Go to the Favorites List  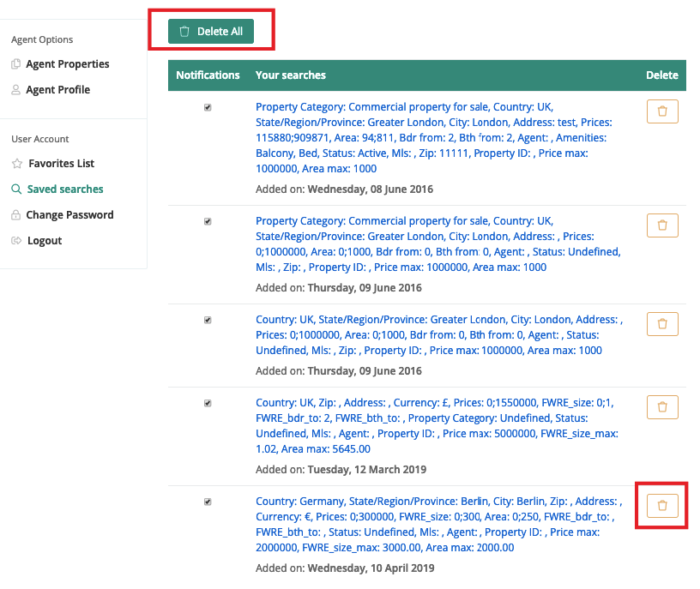(x=61, y=164)
